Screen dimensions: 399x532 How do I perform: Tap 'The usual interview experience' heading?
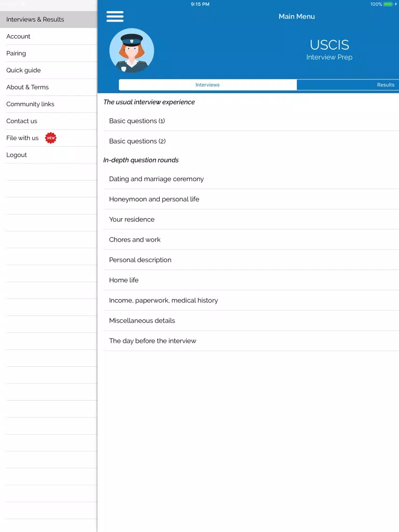[x=149, y=102]
